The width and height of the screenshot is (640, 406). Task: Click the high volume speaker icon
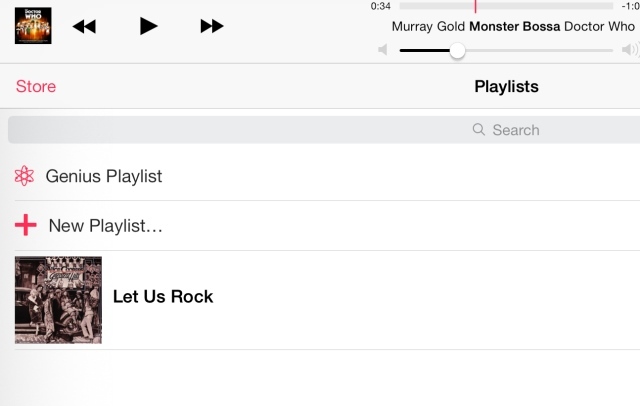(x=630, y=50)
